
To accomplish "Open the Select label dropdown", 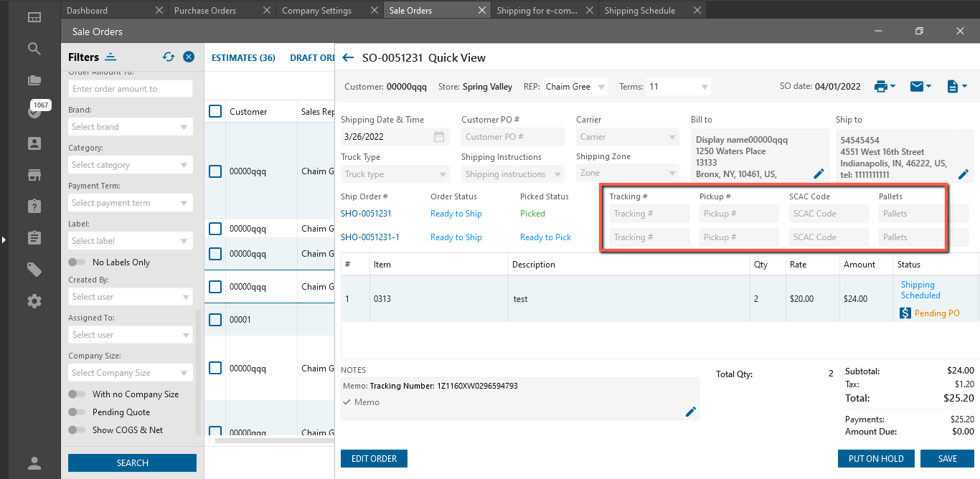I will pyautogui.click(x=131, y=241).
